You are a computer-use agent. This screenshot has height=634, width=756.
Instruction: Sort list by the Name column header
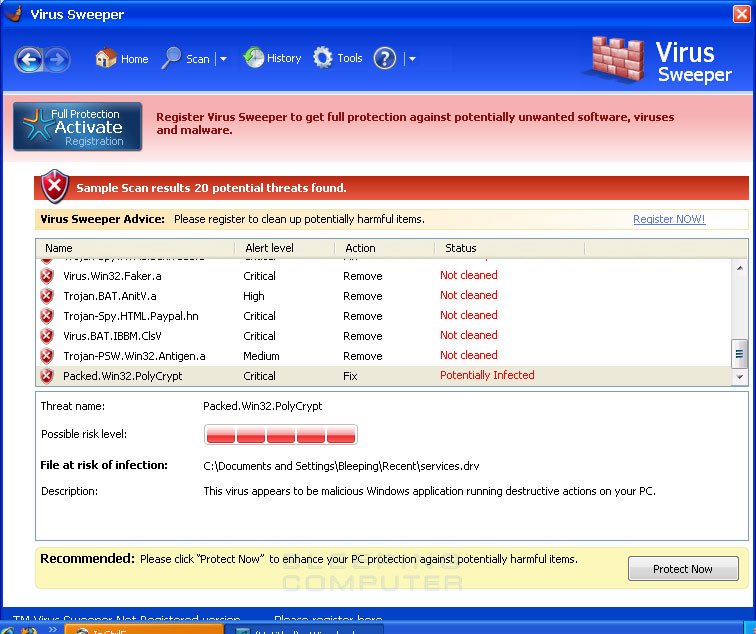point(135,248)
